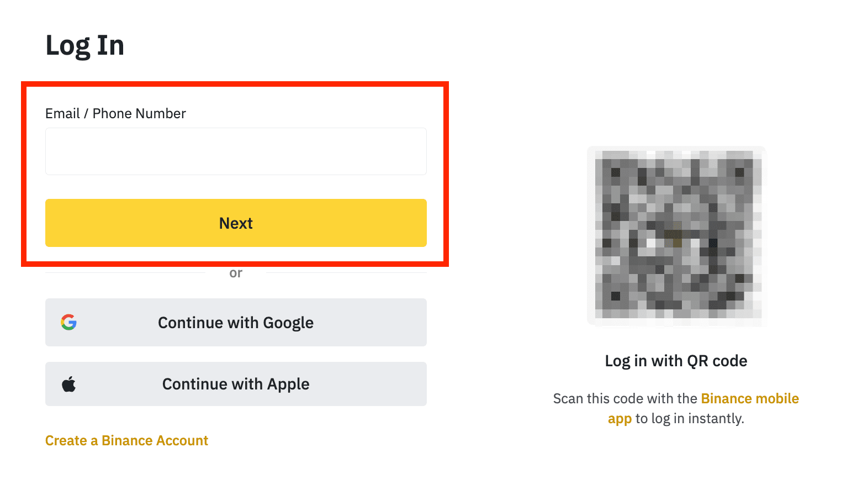Click the divider line left of "or"
The image size is (868, 495).
124,272
